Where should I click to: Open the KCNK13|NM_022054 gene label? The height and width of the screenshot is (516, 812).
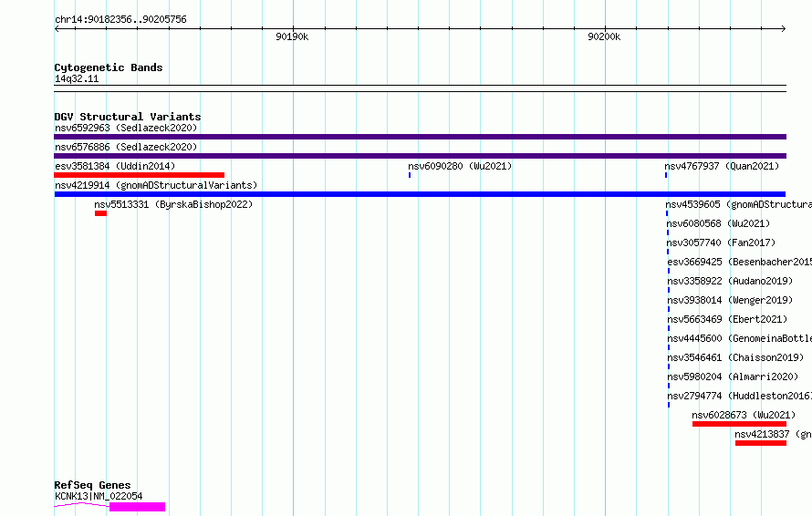tap(99, 496)
